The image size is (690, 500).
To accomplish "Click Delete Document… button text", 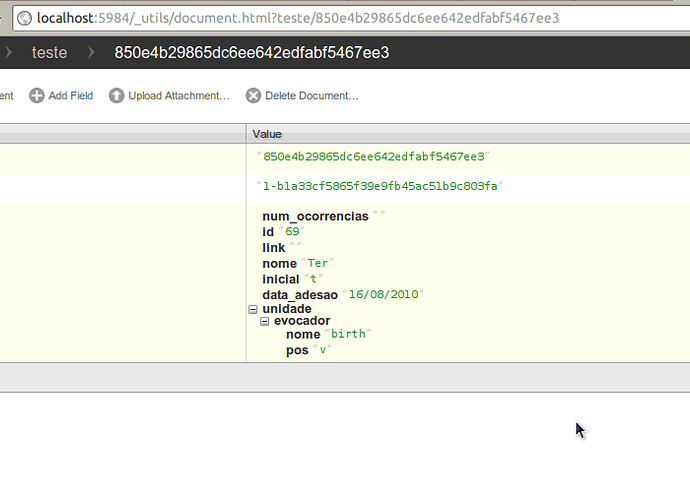I will coord(312,96).
